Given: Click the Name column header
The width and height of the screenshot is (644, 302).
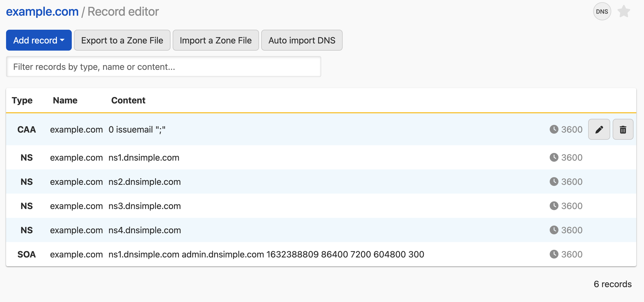Looking at the screenshot, I should coord(65,100).
